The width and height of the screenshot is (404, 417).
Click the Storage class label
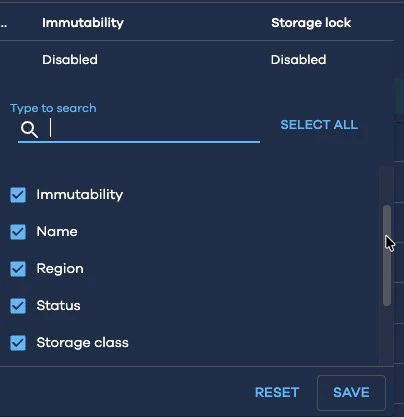click(x=82, y=343)
